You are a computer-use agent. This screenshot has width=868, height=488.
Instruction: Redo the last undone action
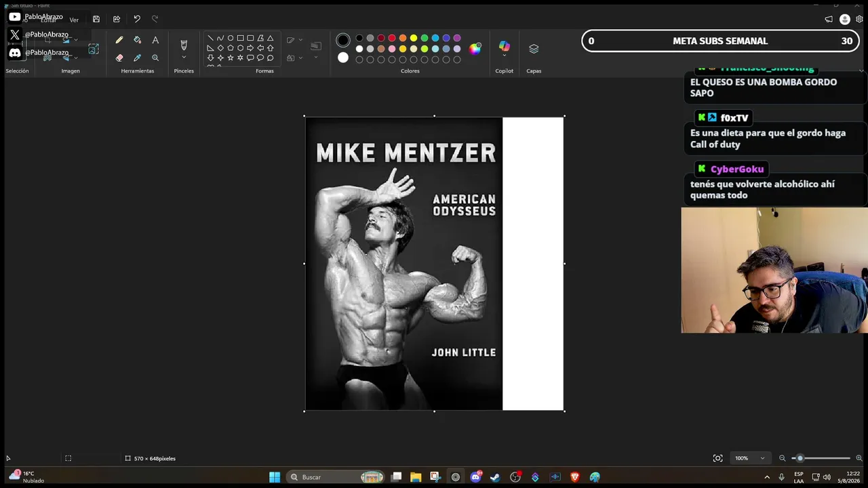click(x=155, y=19)
